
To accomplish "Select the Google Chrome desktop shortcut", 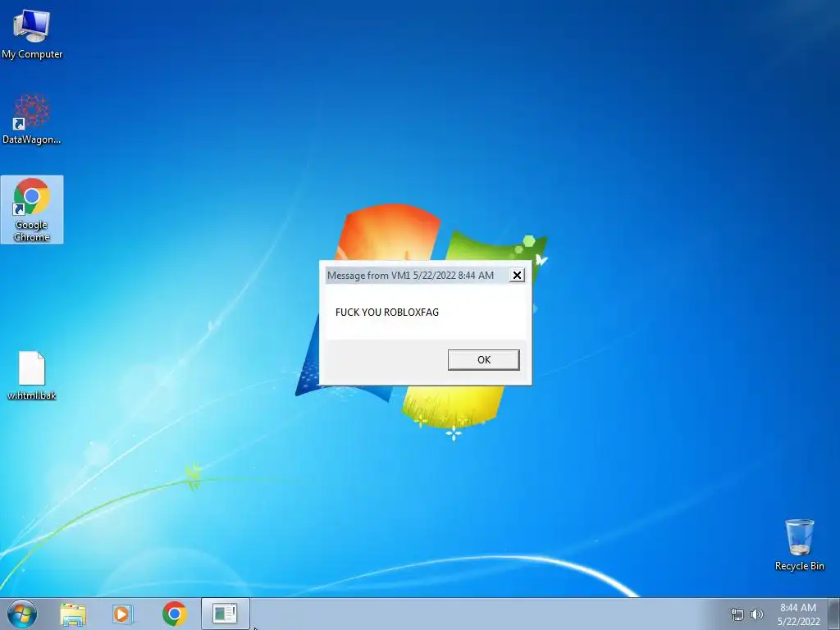I will (x=32, y=209).
